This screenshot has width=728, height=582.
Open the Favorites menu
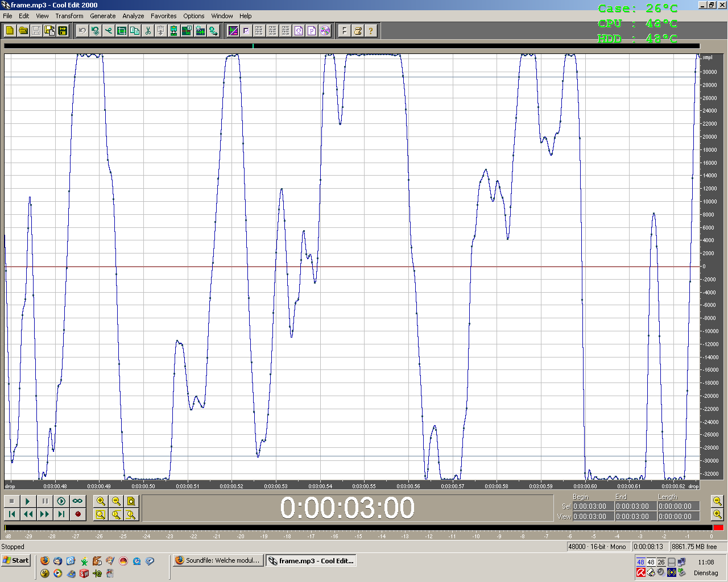coord(164,16)
